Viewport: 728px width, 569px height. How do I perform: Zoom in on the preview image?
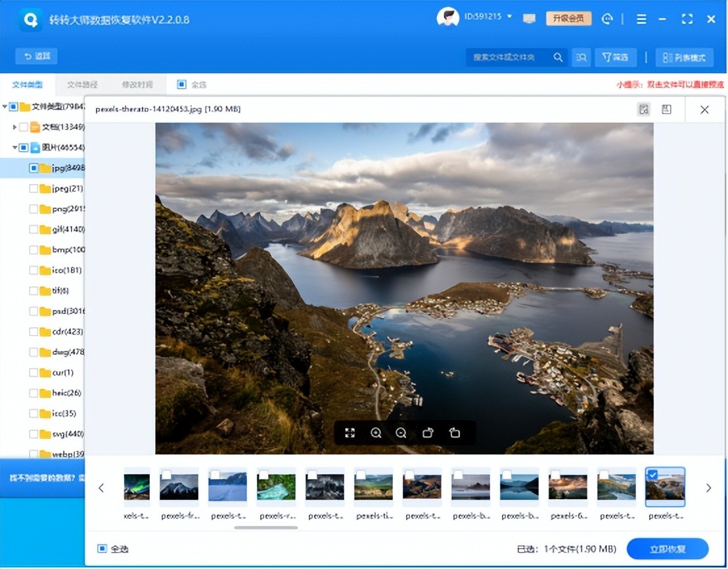click(x=376, y=433)
